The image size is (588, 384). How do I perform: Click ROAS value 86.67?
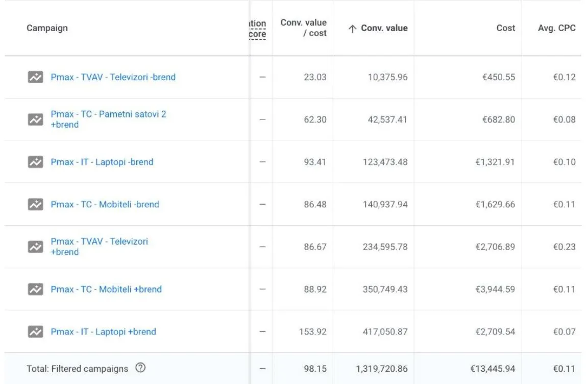click(x=315, y=247)
